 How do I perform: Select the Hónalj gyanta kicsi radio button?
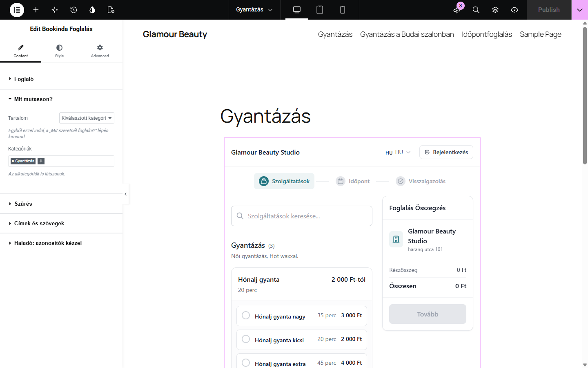coord(246,339)
